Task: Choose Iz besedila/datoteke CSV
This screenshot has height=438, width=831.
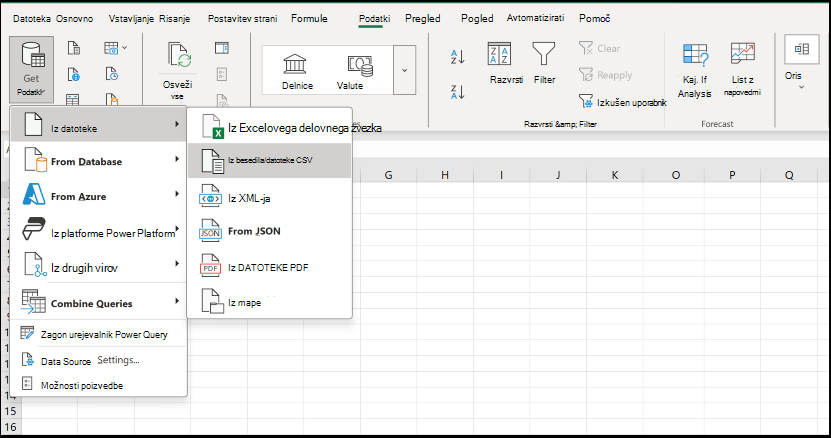Action: [270, 160]
